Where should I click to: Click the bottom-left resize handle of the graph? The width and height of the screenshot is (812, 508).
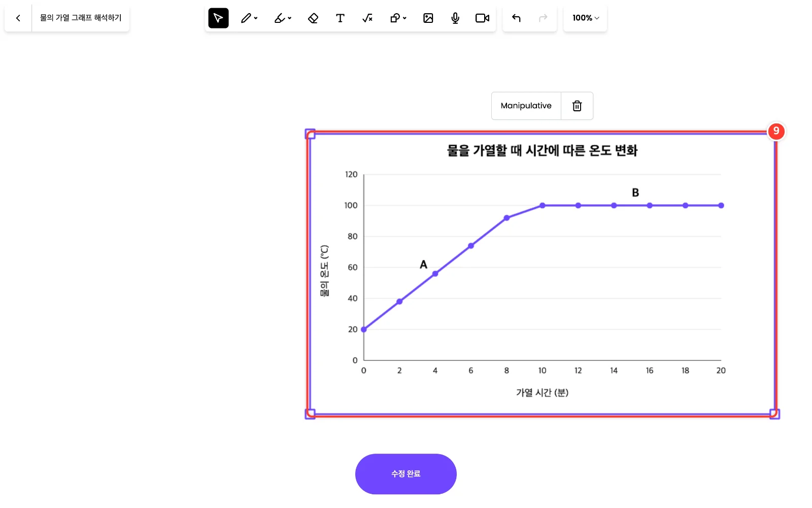310,414
